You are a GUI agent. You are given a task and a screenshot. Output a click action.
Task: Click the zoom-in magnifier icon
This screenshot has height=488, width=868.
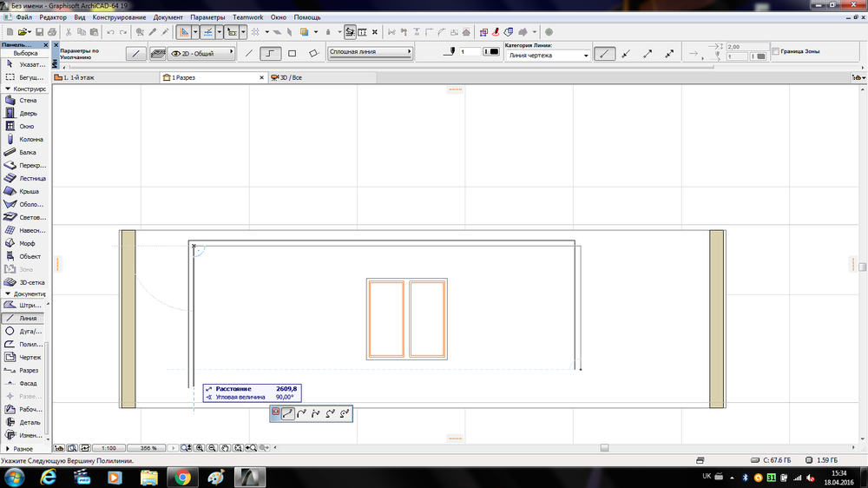click(200, 448)
